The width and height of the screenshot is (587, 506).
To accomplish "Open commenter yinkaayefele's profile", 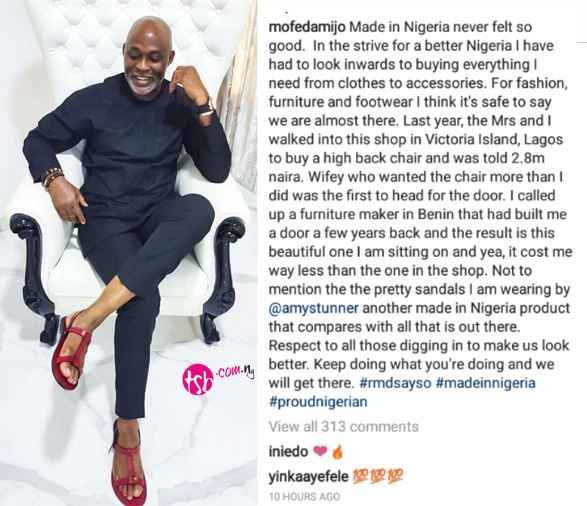I will tap(308, 476).
